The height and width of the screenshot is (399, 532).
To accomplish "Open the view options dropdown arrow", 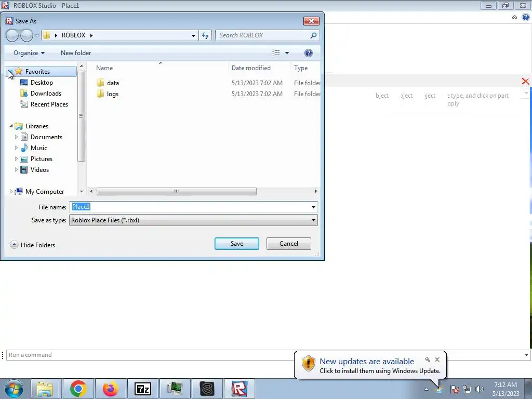I will pyautogui.click(x=287, y=53).
